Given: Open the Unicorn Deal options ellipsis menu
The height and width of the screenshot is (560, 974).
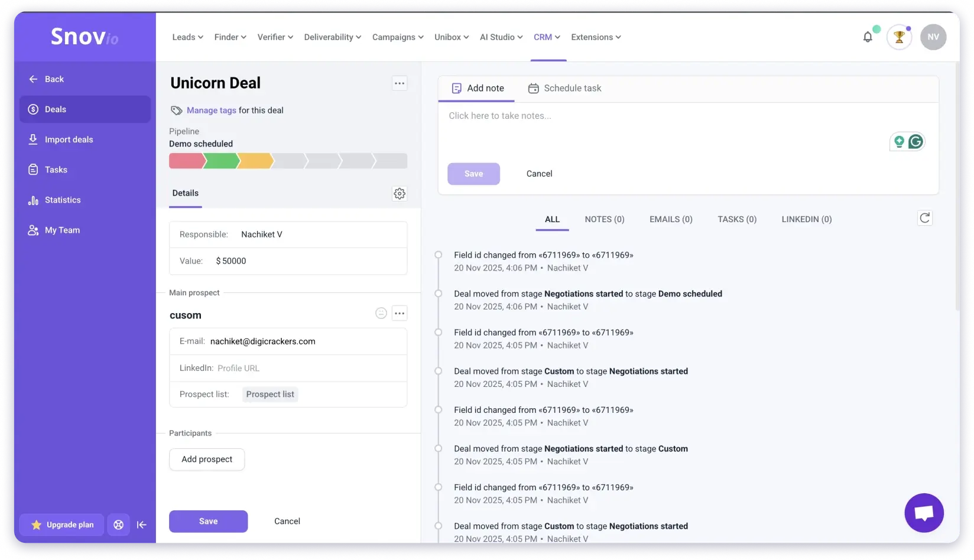Looking at the screenshot, I should point(400,83).
